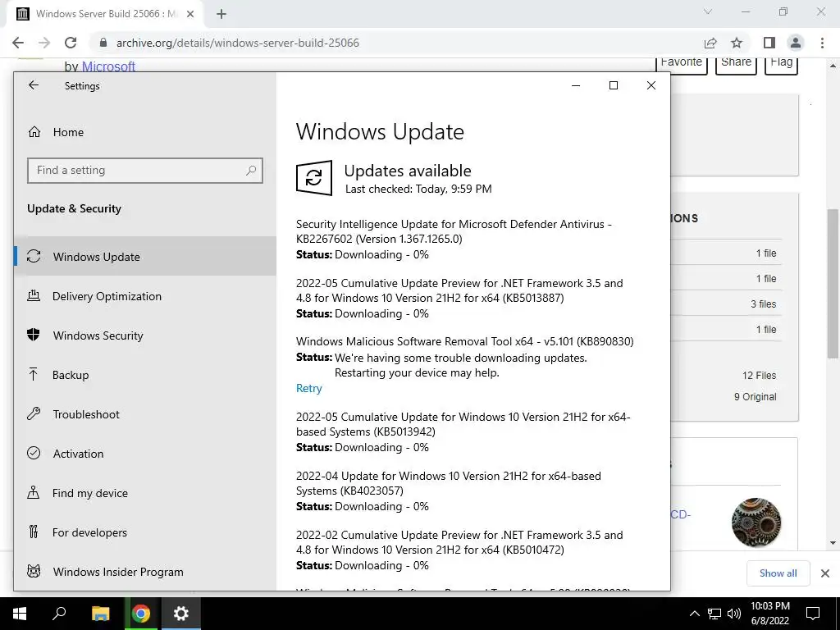Click the Windows Insider cat icon
Image resolution: width=840 pixels, height=630 pixels.
click(x=33, y=571)
